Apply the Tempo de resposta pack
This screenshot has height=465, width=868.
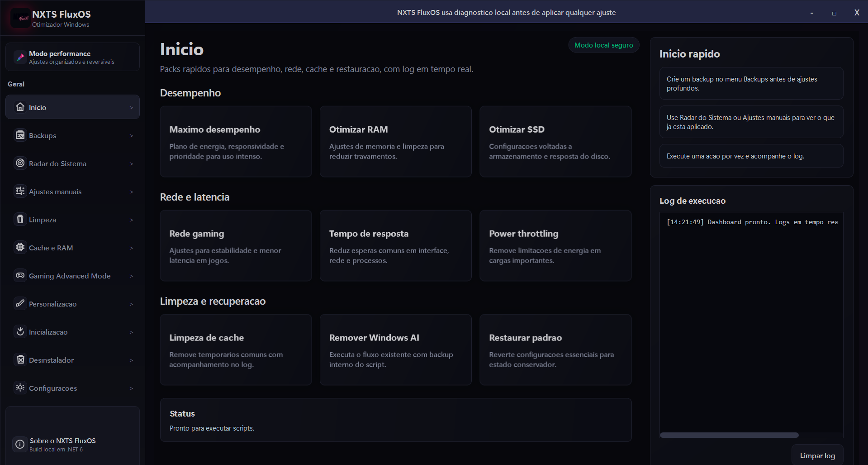[395, 245]
